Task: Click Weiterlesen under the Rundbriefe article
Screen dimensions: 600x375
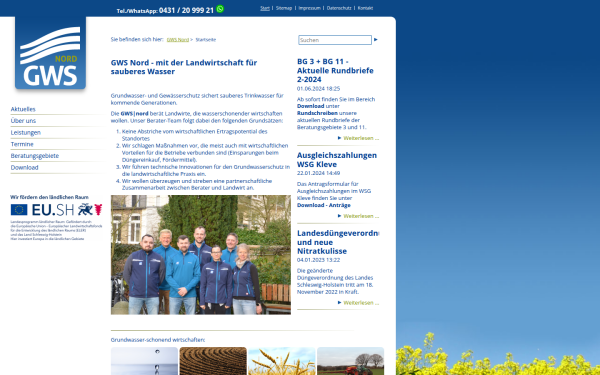Action: pos(361,138)
